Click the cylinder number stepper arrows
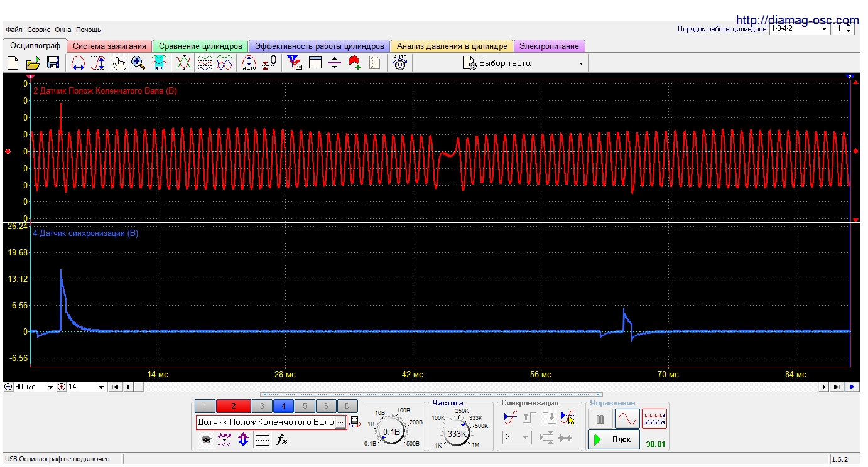 [849, 29]
